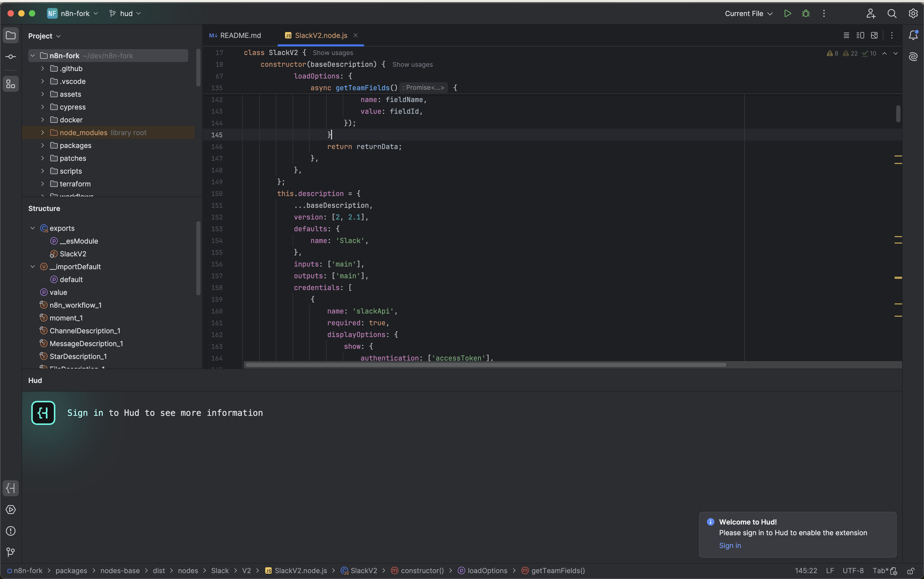Toggle the read-only lock in status bar
Screen dimensions: 924x579
(x=911, y=570)
